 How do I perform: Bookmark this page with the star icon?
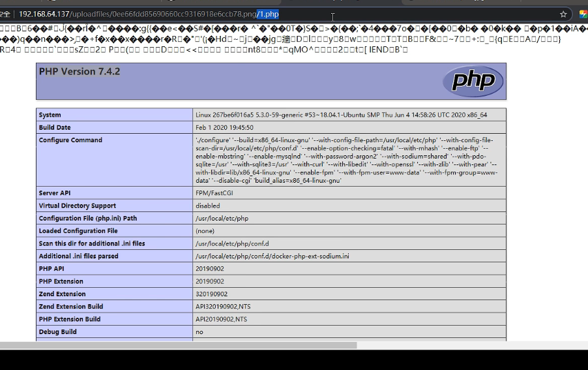point(563,14)
